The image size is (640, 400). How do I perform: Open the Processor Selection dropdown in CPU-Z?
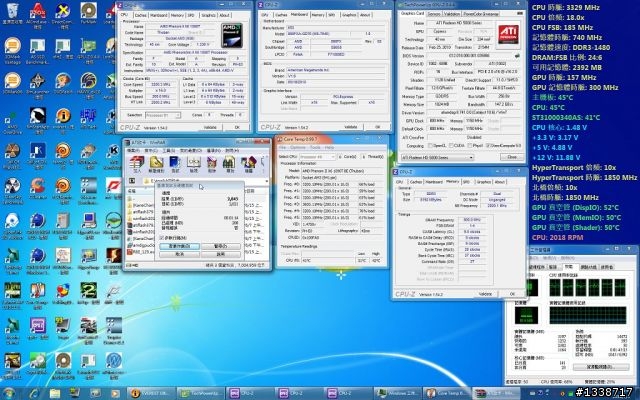(x=162, y=116)
